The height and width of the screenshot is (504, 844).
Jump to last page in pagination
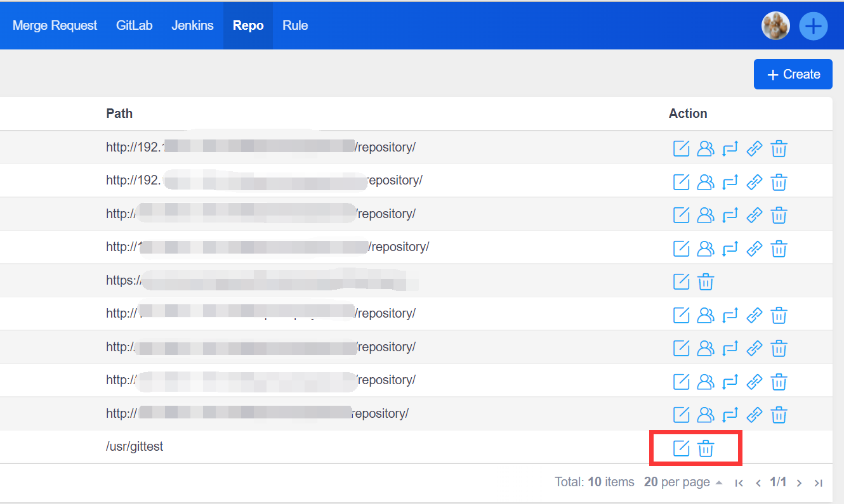(x=819, y=483)
